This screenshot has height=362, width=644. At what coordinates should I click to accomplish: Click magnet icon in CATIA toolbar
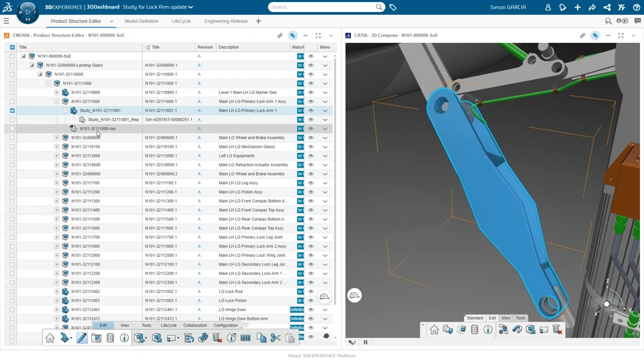pos(517,330)
